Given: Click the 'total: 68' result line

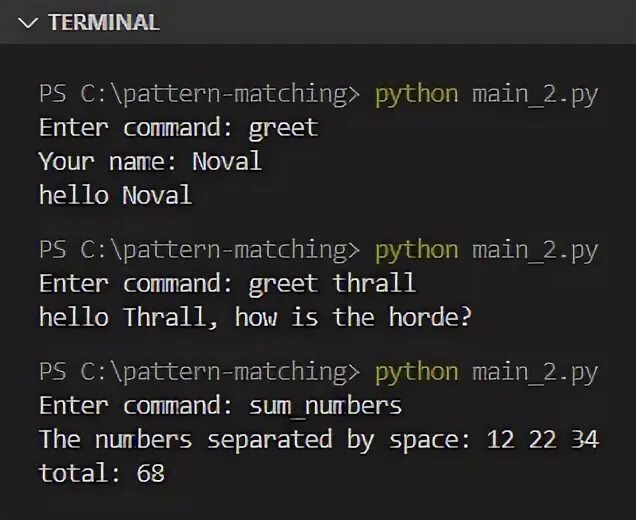Looking at the screenshot, I should coord(102,473).
